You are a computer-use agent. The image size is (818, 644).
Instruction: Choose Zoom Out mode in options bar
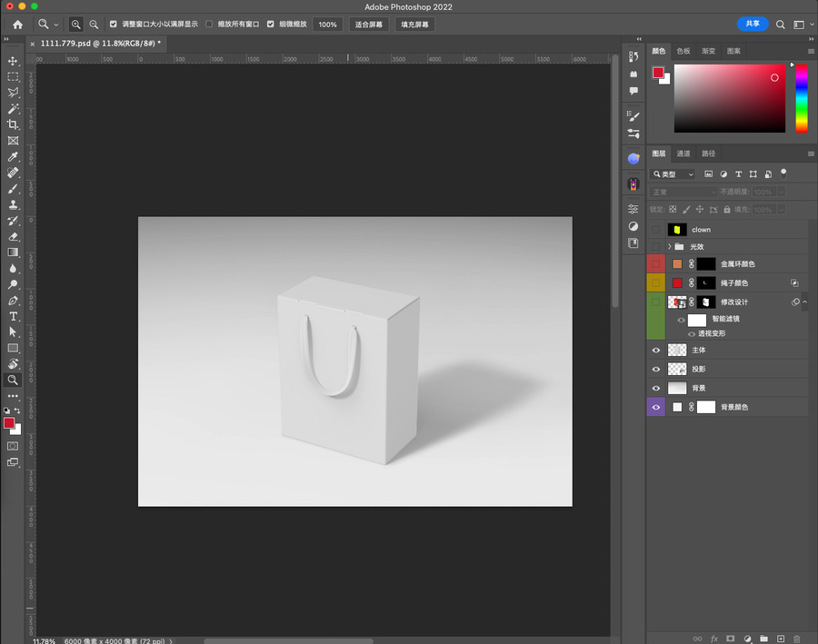click(94, 25)
